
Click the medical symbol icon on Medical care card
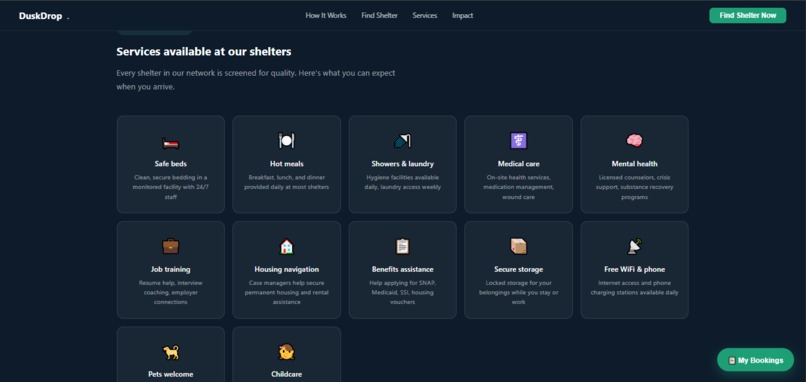click(x=519, y=140)
